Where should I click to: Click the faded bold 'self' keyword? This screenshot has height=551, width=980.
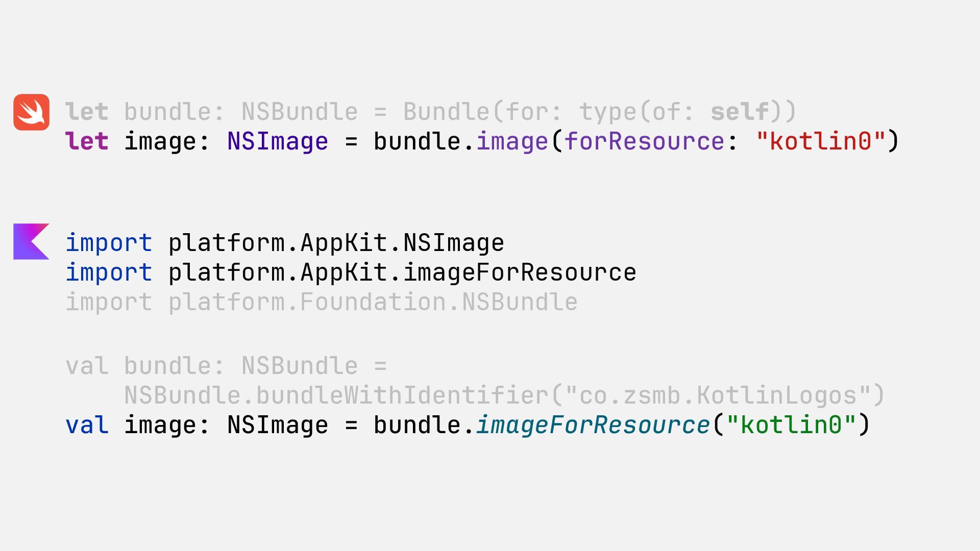tap(740, 112)
